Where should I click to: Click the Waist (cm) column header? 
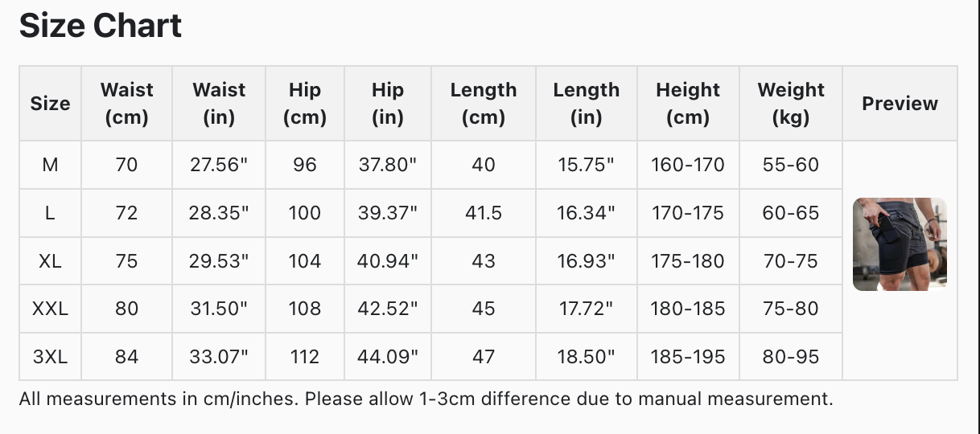(x=126, y=104)
